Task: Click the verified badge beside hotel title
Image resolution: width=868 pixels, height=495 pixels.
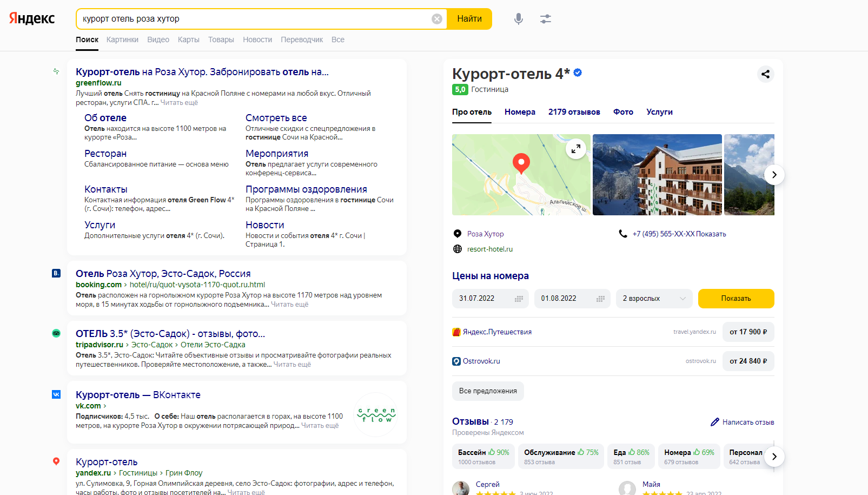Action: click(578, 72)
